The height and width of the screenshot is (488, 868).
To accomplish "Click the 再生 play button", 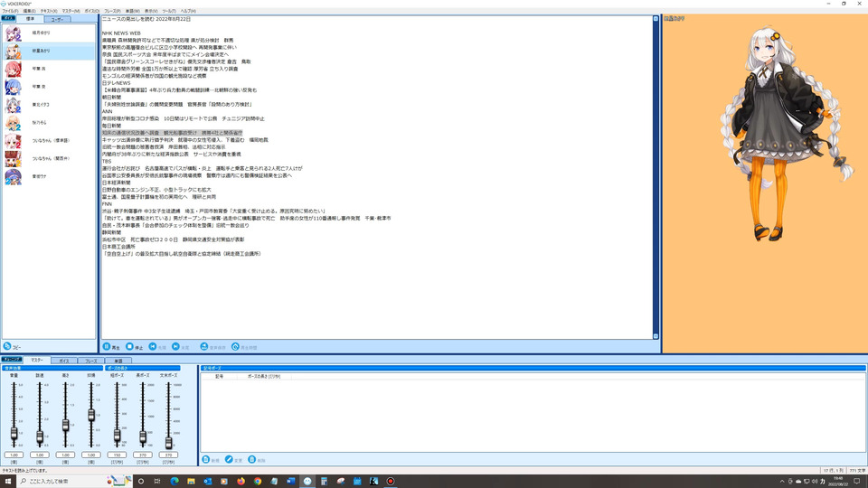I will (x=111, y=347).
